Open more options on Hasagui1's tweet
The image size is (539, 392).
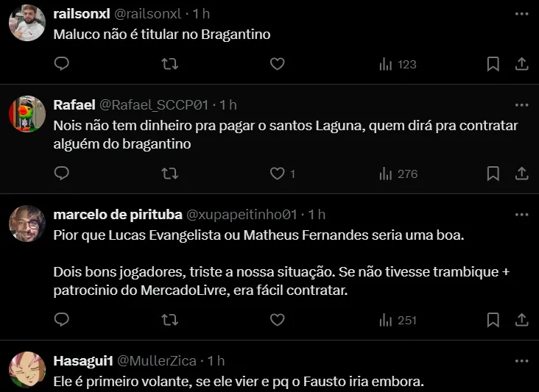pyautogui.click(x=521, y=361)
